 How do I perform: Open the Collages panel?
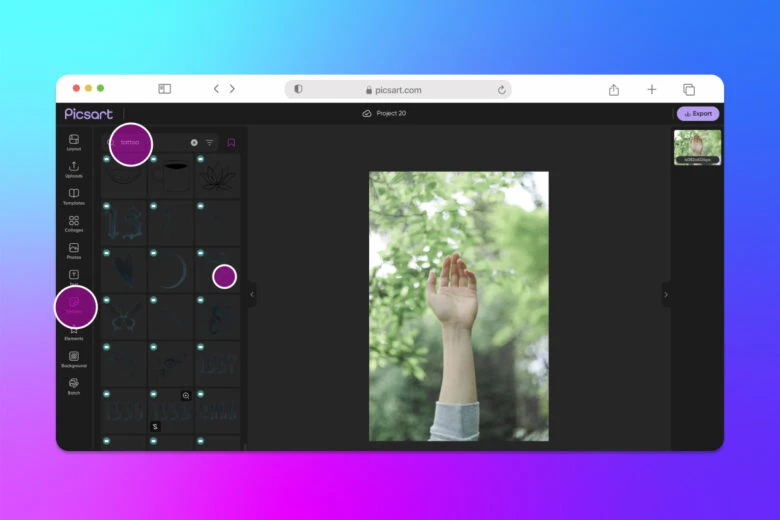pyautogui.click(x=74, y=223)
